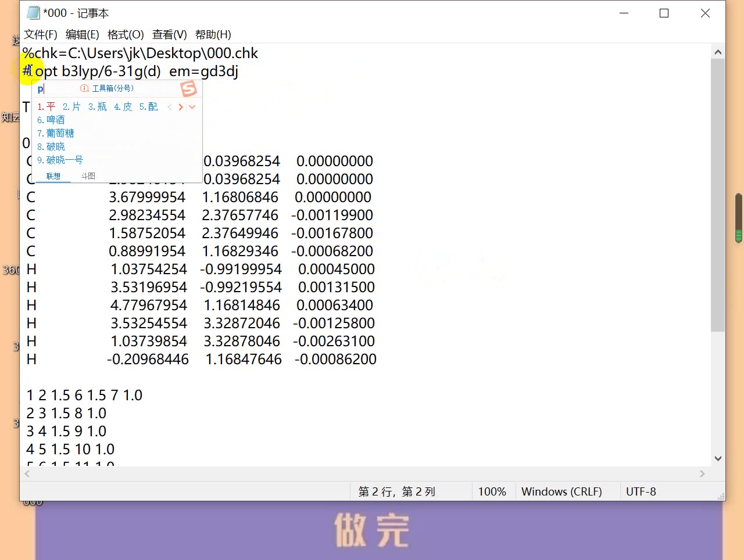The image size is (744, 560).
Task: Click the value 1.16847646
Action: click(x=244, y=360)
